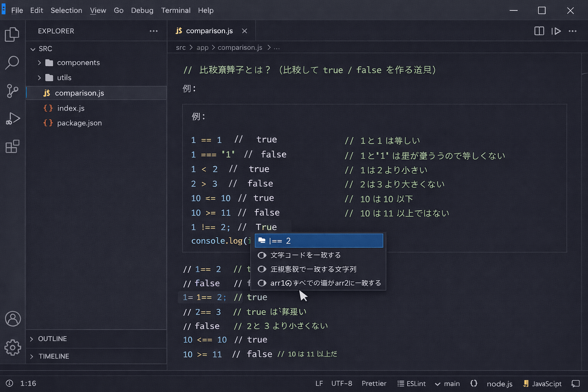The image size is (588, 392).
Task: Open Explorer More Actions ellipsis
Action: [x=154, y=31]
